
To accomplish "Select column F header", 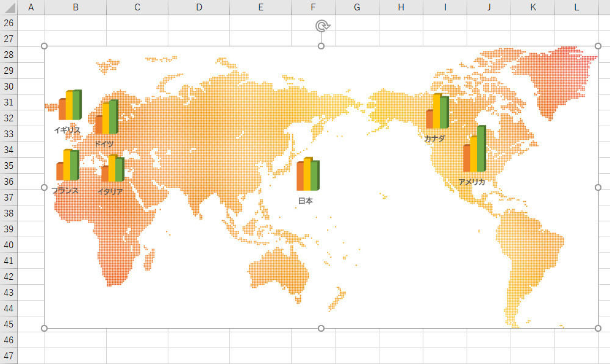I will click(313, 7).
